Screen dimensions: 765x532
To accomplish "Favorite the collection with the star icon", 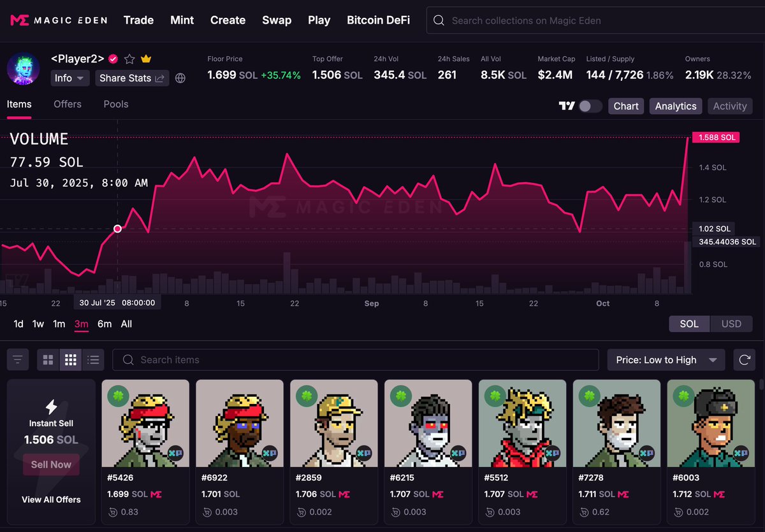I will [129, 59].
